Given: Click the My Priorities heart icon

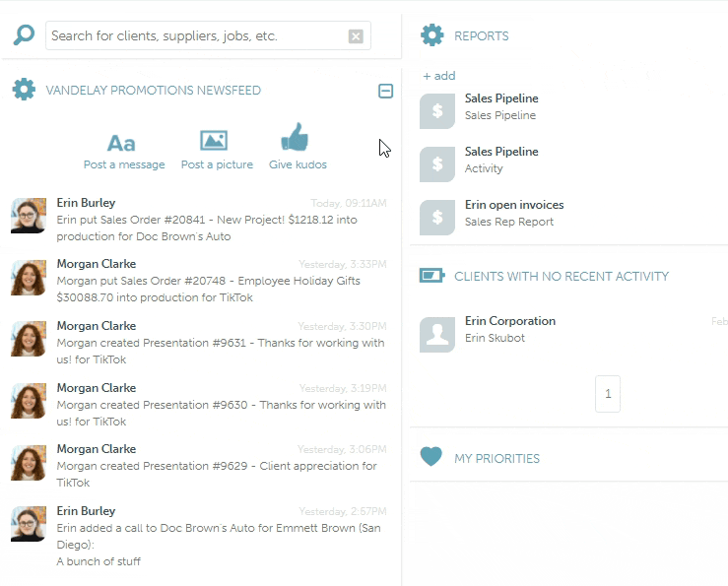Looking at the screenshot, I should (431, 457).
